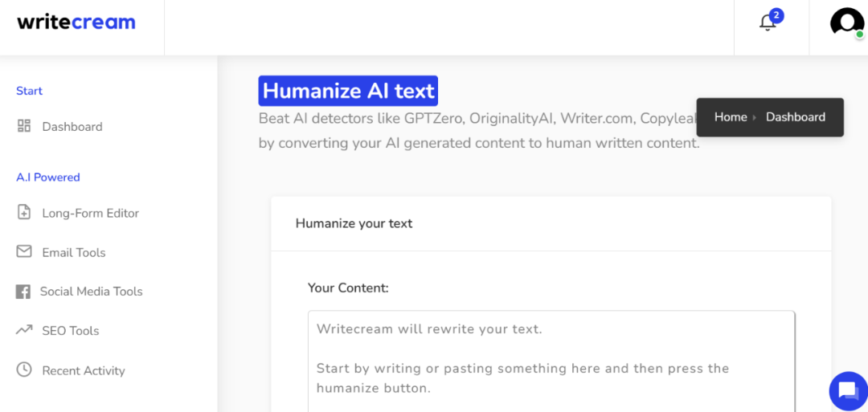Click the Long-Form Editor document icon
The image size is (868, 412).
pyautogui.click(x=24, y=213)
